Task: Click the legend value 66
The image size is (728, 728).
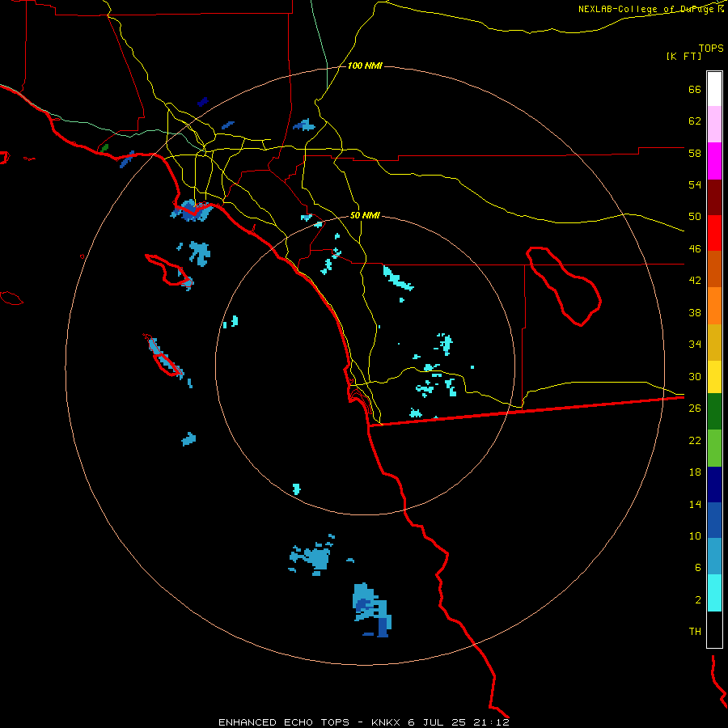Action: pos(695,89)
